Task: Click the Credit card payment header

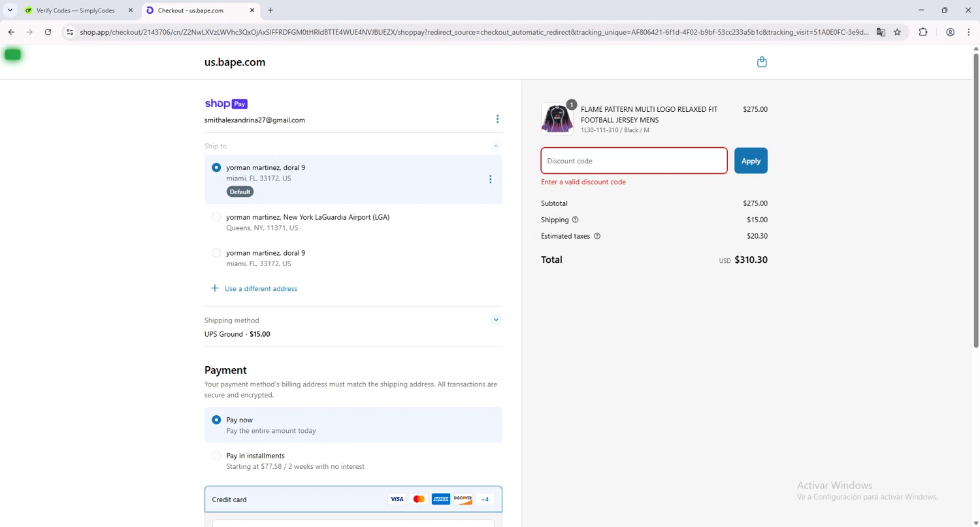Action: pos(353,499)
